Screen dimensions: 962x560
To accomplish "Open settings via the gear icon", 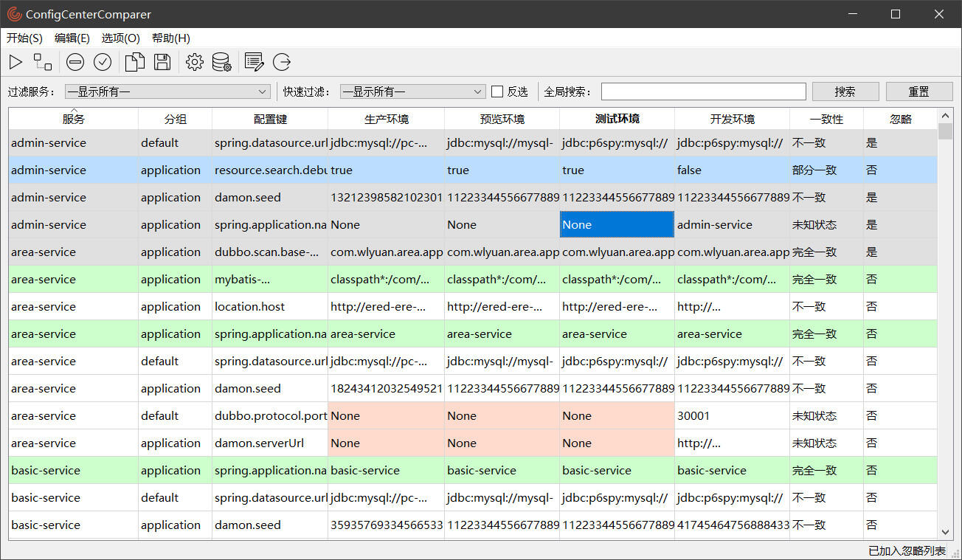I will [x=195, y=62].
